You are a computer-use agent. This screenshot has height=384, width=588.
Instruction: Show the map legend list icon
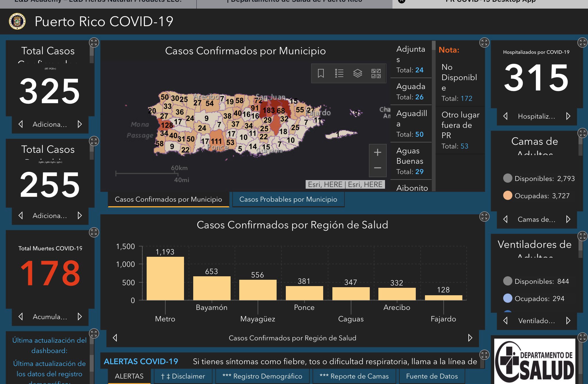click(339, 73)
